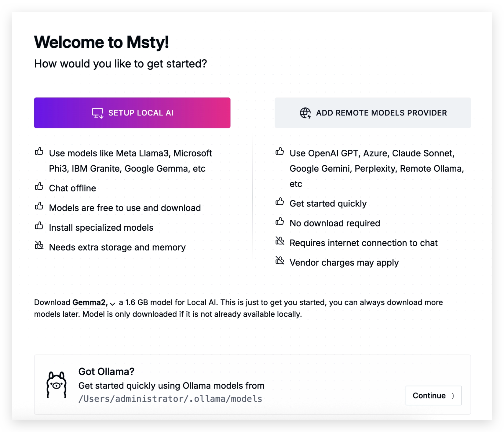Click the 'Get started quickly' text

tap(328, 204)
